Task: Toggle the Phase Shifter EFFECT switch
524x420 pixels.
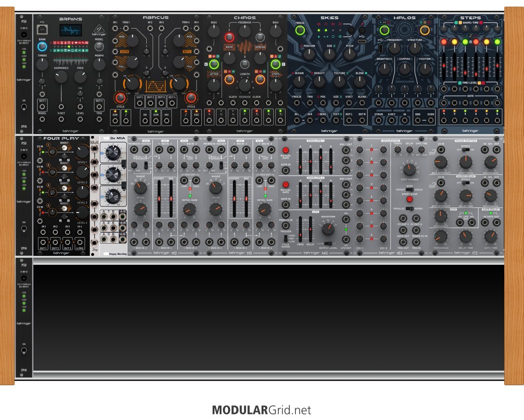Action: [x=466, y=150]
